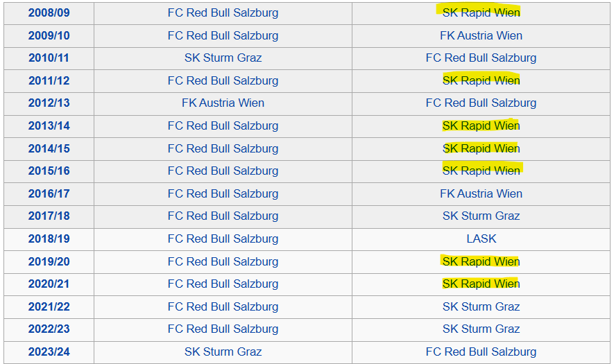Screen dimensions: 614x364
Task: Click SK Sturm Graz in 2021/22 row
Action: coord(481,306)
